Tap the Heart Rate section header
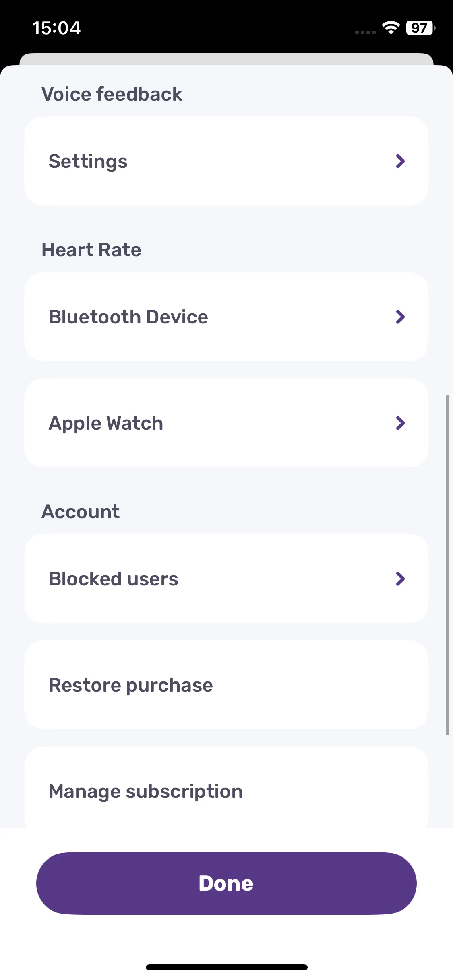Viewport: 453px width, 980px height. pos(91,250)
